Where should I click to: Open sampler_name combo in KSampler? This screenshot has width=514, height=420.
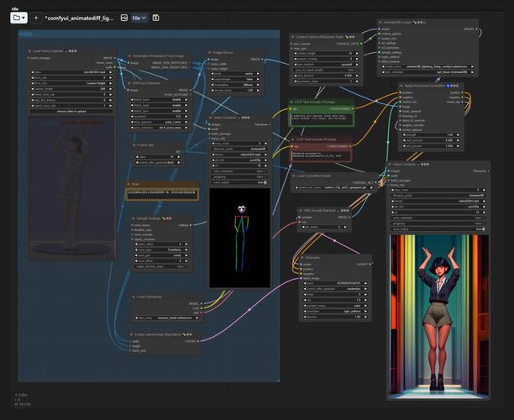335,306
